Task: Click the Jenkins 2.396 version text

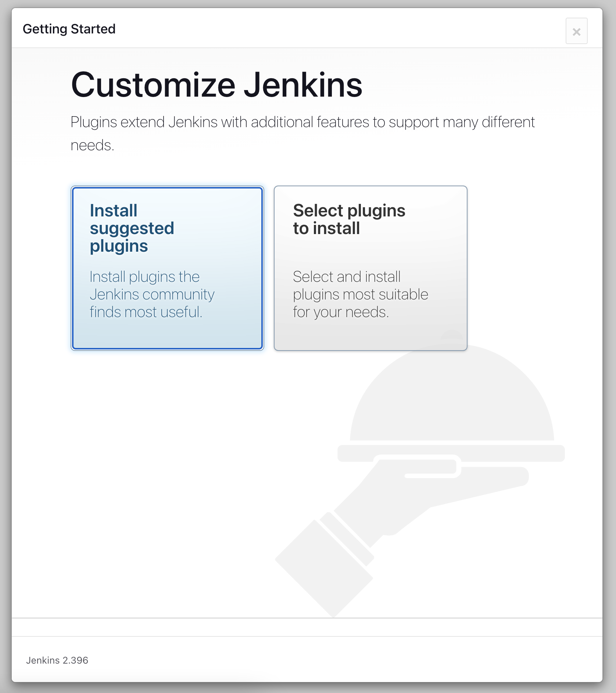Action: (x=57, y=660)
